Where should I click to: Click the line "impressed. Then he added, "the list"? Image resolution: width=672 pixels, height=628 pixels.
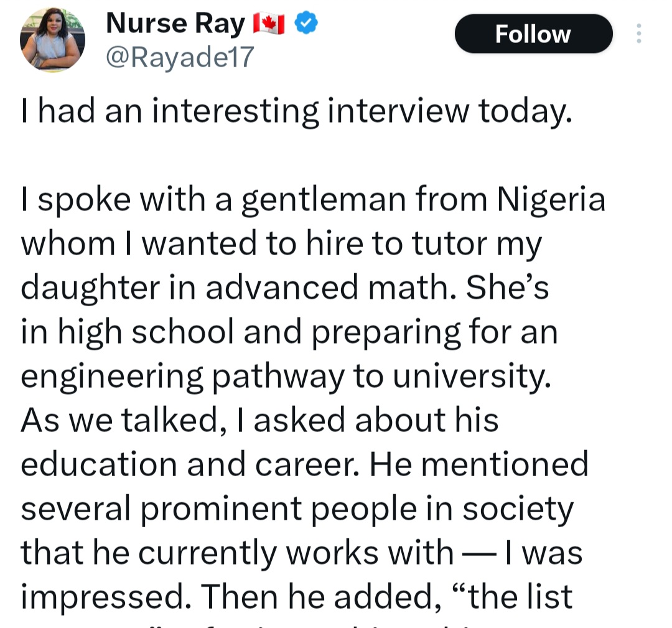coord(296,596)
